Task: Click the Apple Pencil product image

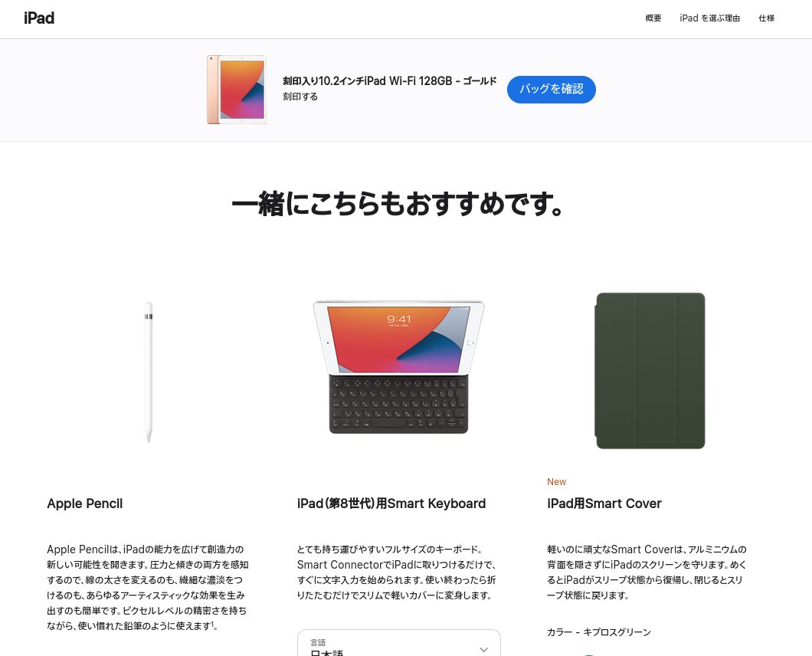Action: pos(149,372)
